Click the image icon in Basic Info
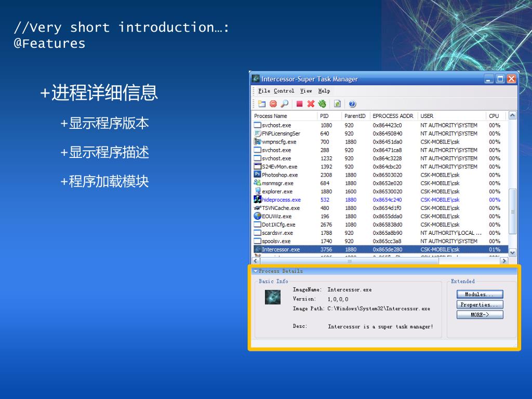This screenshot has width=532, height=399. tap(273, 297)
